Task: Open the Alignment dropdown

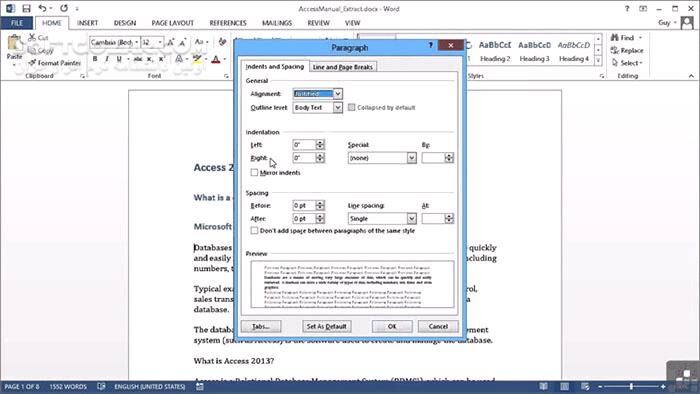Action: [x=338, y=94]
